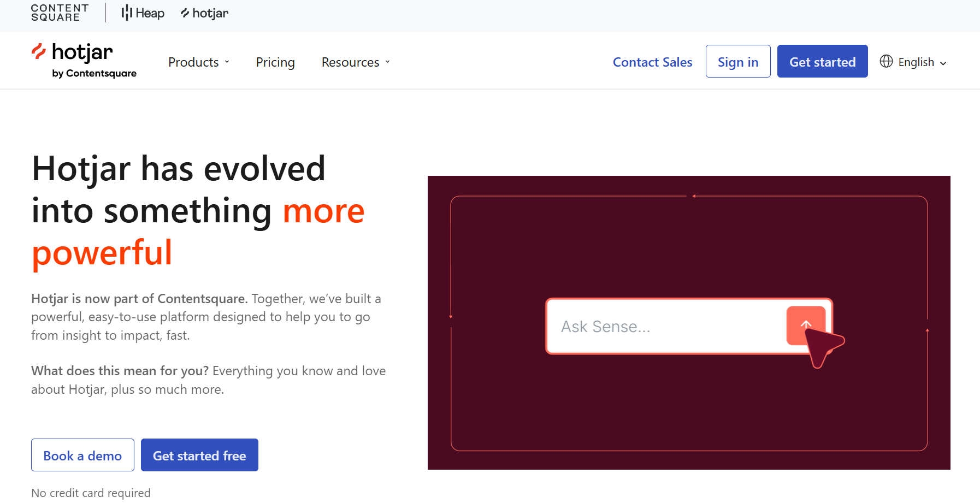Image resolution: width=980 pixels, height=503 pixels.
Task: Click the Contentsquare logo in top bar
Action: click(60, 13)
